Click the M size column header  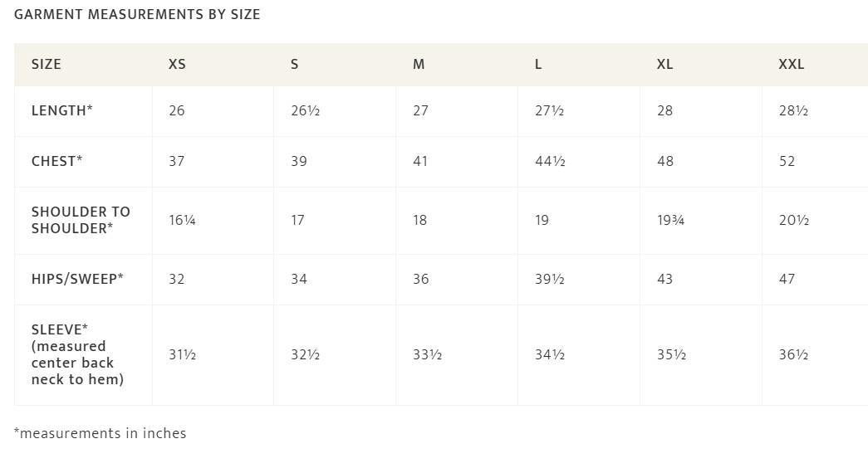419,64
